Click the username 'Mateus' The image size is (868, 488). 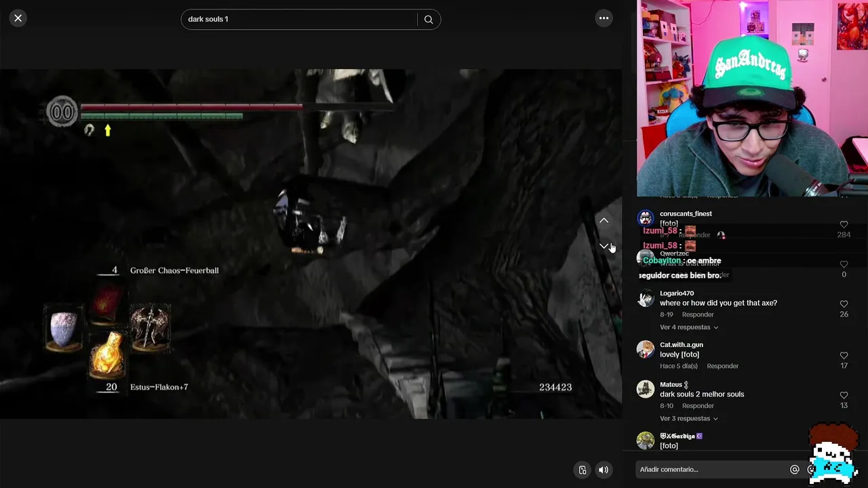click(x=671, y=385)
